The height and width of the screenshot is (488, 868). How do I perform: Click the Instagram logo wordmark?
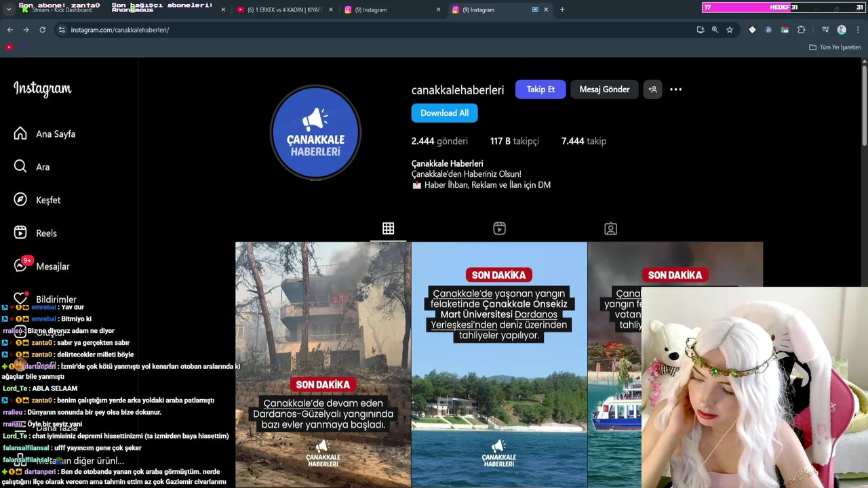[x=42, y=89]
